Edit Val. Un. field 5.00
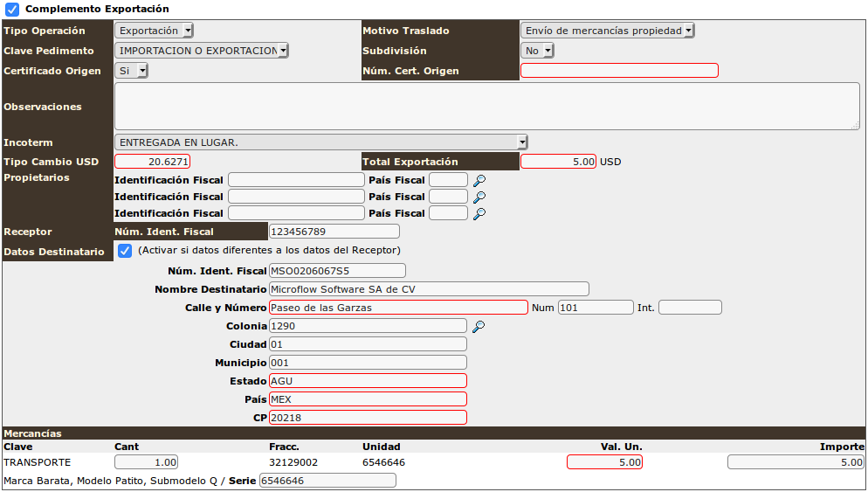 coord(604,462)
